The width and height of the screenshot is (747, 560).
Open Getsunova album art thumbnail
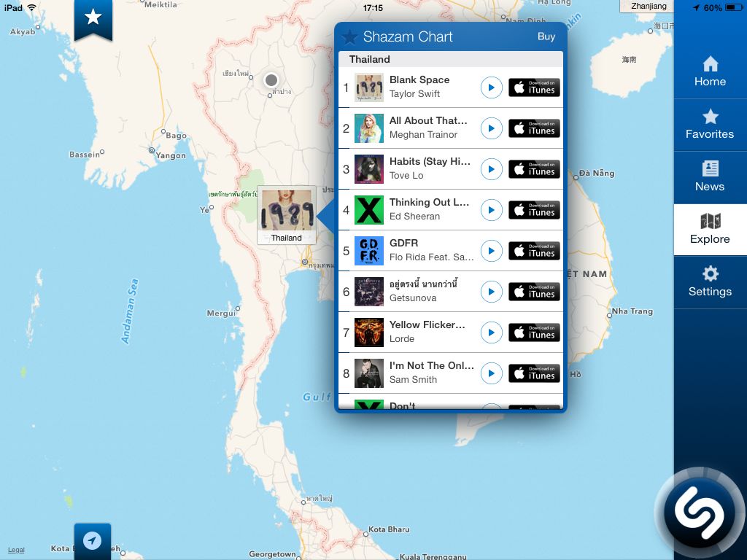tap(369, 292)
